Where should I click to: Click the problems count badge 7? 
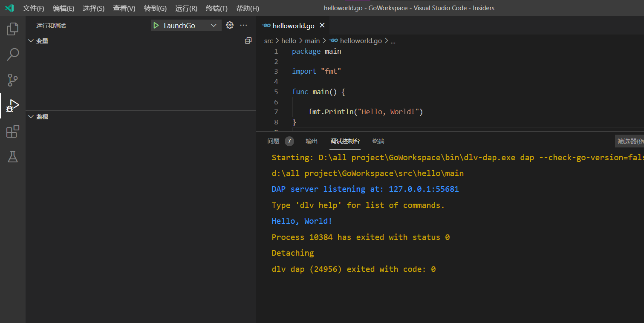(x=289, y=141)
